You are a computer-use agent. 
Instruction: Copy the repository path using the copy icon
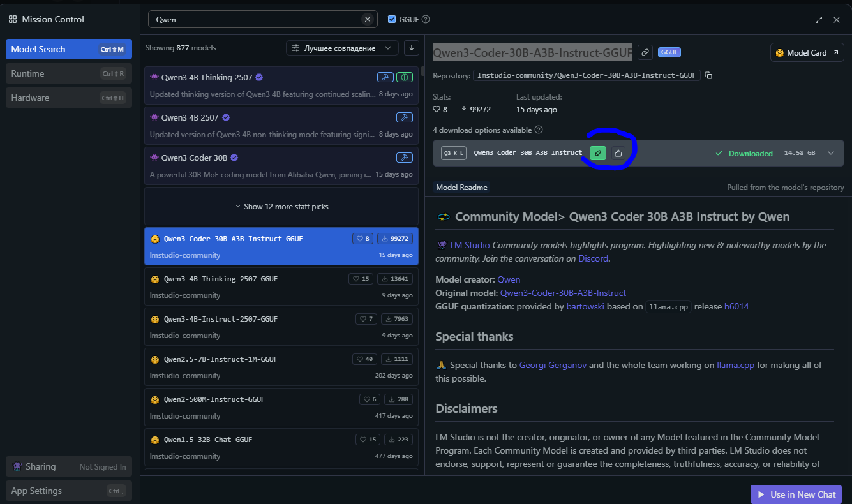[x=708, y=75]
